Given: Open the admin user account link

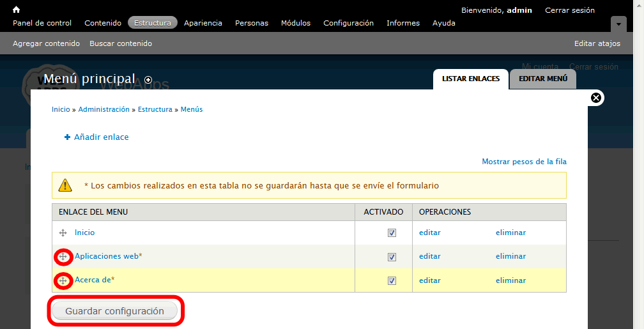Looking at the screenshot, I should coord(519,10).
